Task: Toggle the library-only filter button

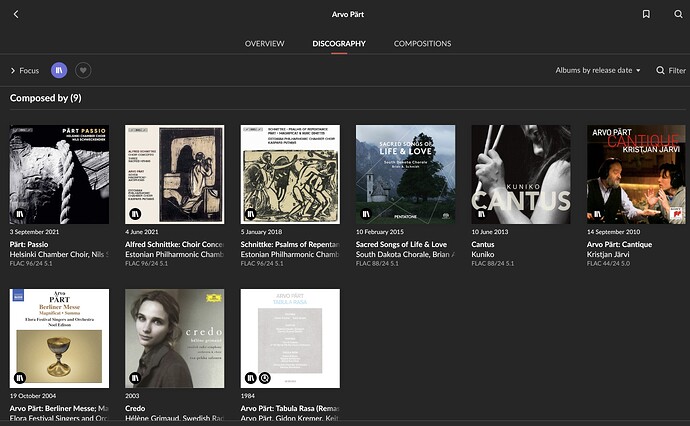Action: 60,70
